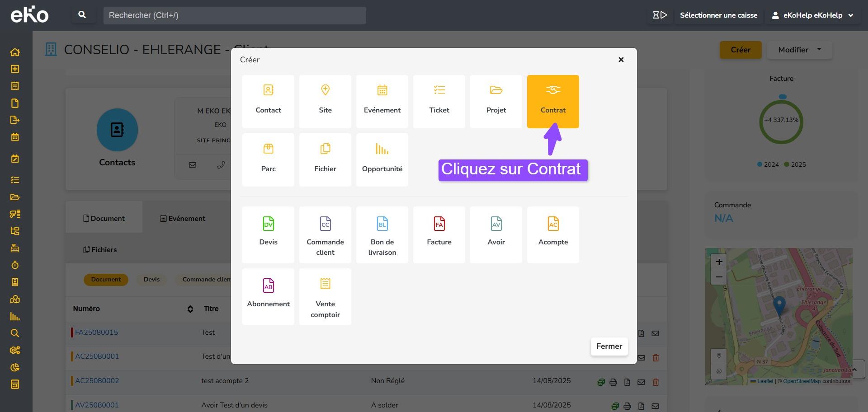Expand the Modifier dropdown
Screen dimensions: 868x412
tap(799, 50)
